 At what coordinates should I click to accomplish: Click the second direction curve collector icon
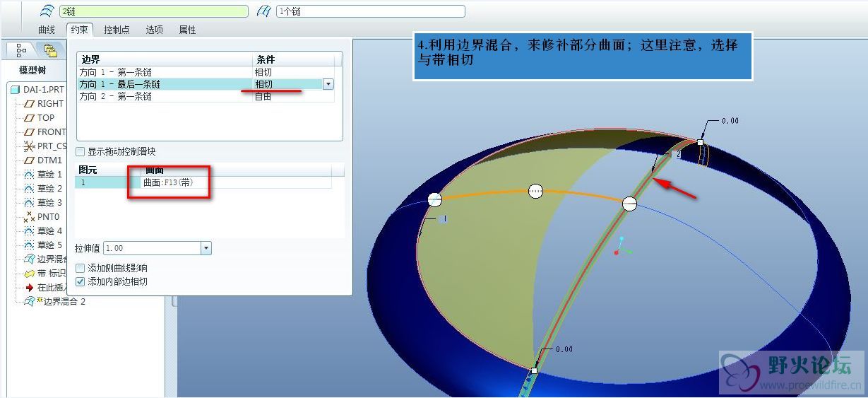pyautogui.click(x=265, y=11)
